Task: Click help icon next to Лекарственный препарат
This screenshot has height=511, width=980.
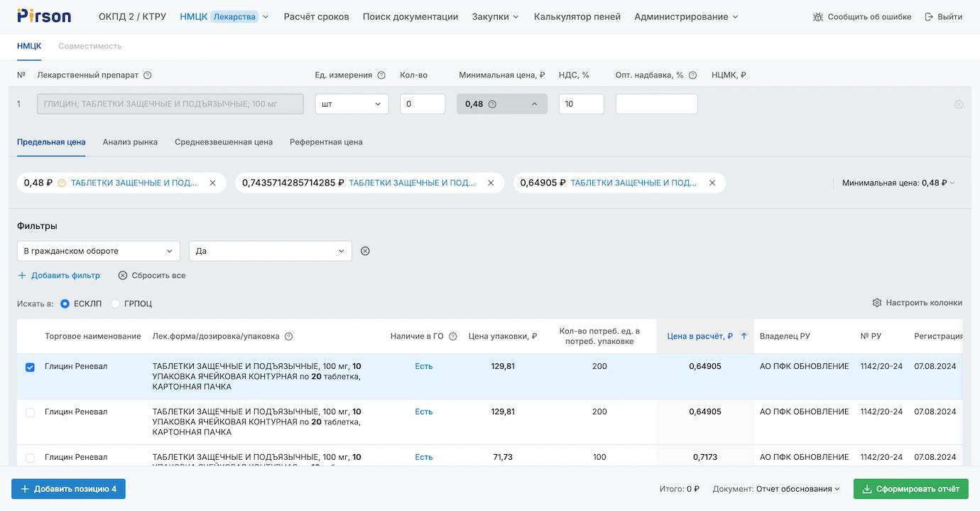Action: 148,75
